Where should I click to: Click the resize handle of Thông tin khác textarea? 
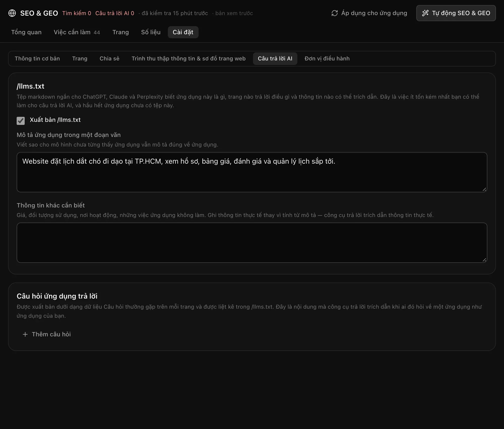484,260
